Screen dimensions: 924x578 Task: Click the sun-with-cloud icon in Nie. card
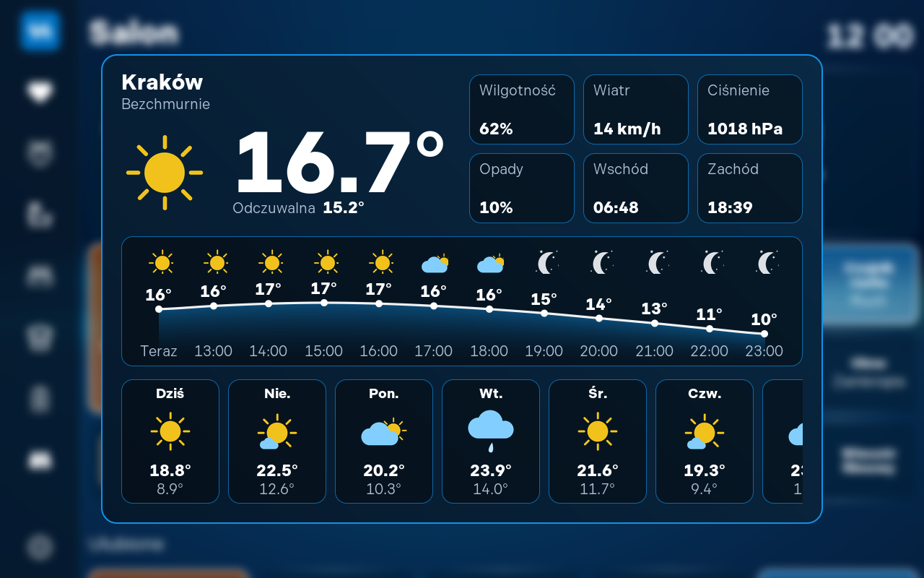coord(277,431)
